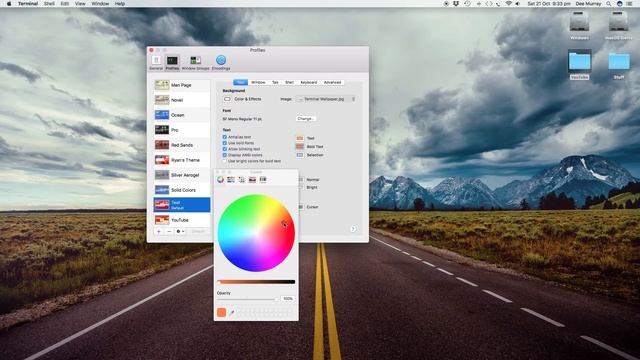
Task: Open the Window Groups pane
Action: click(195, 62)
